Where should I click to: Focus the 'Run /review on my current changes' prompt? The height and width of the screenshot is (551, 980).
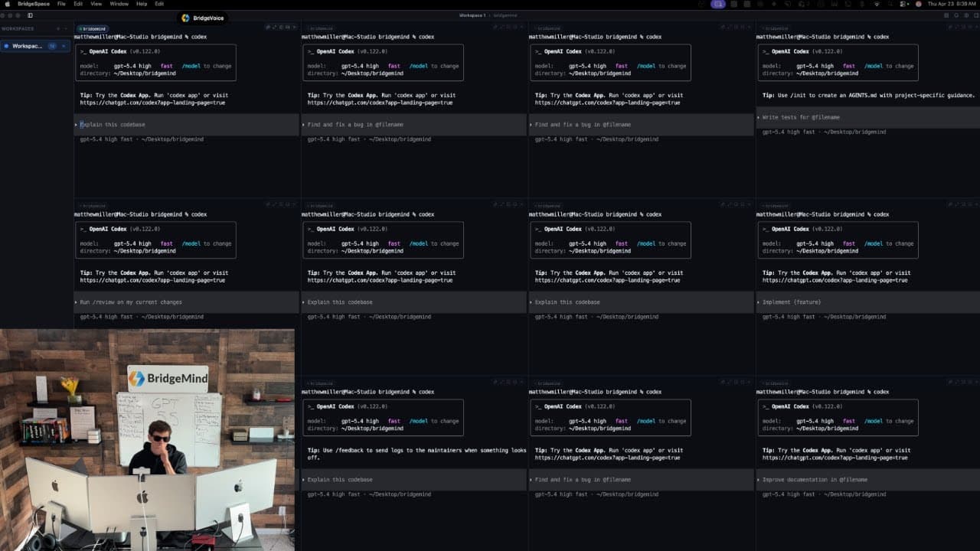pyautogui.click(x=186, y=302)
